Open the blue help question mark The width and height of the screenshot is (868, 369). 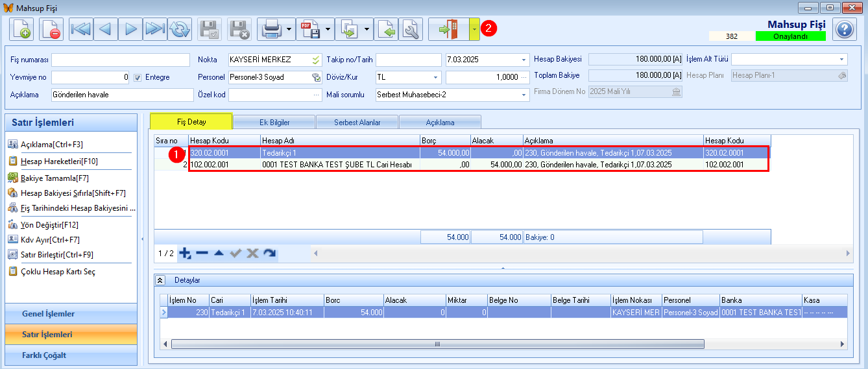(843, 29)
